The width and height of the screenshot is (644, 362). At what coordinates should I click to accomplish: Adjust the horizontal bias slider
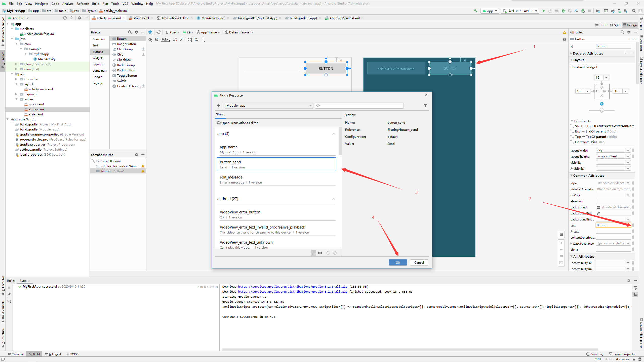(x=601, y=110)
